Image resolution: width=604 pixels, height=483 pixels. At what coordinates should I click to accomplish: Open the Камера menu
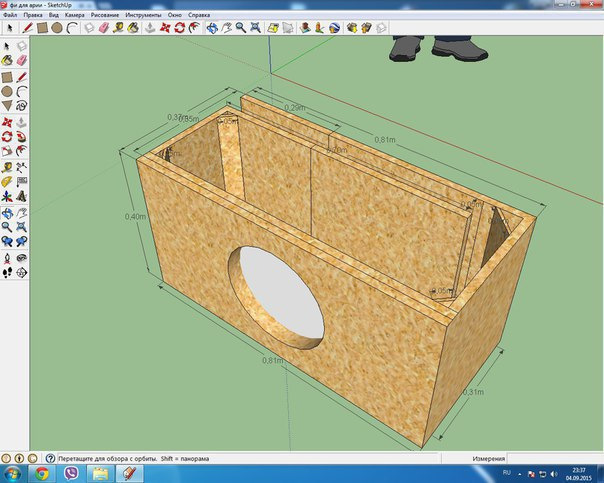click(74, 15)
